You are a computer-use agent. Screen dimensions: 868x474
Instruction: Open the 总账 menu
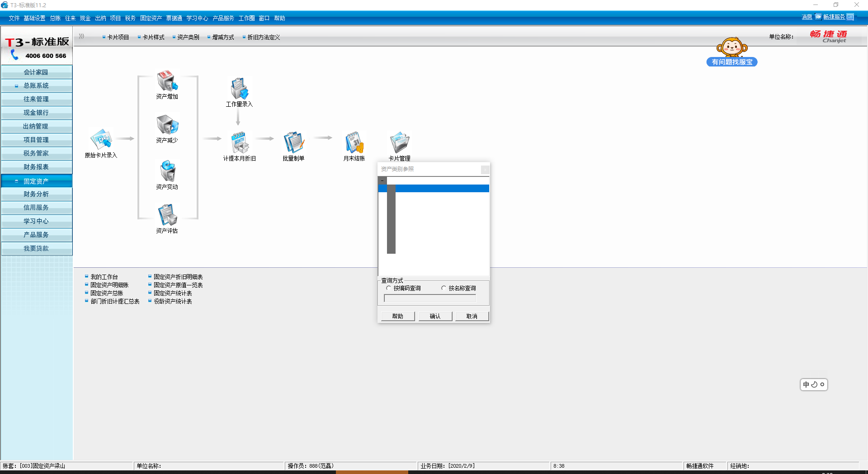[55, 18]
